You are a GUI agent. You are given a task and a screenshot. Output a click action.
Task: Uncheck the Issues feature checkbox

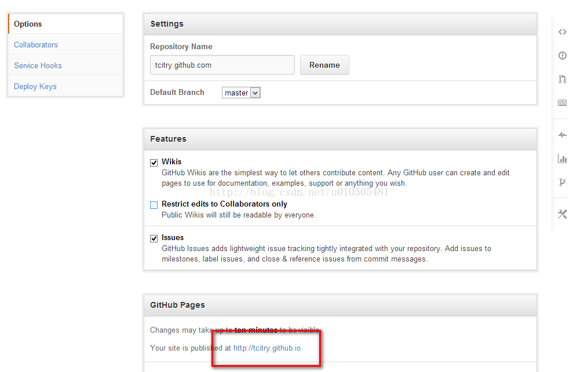(154, 238)
